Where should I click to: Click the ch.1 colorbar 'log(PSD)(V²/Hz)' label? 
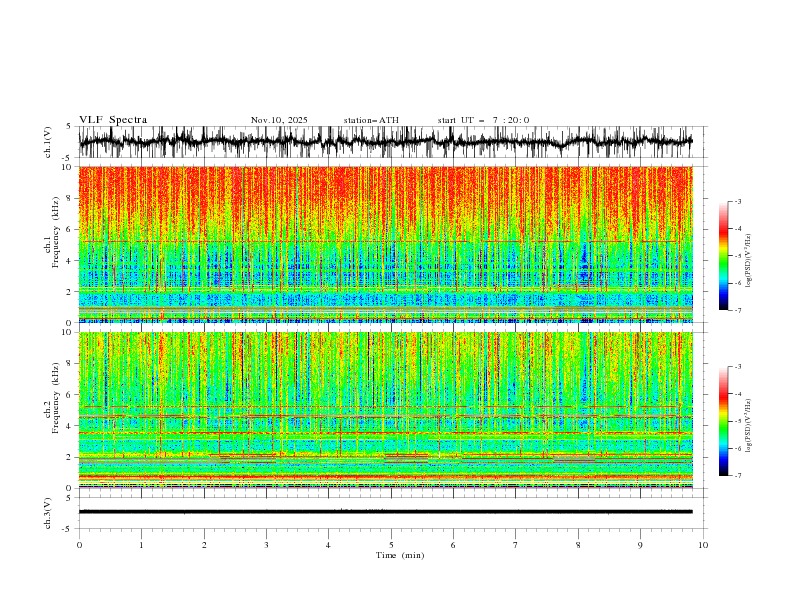[x=749, y=261]
